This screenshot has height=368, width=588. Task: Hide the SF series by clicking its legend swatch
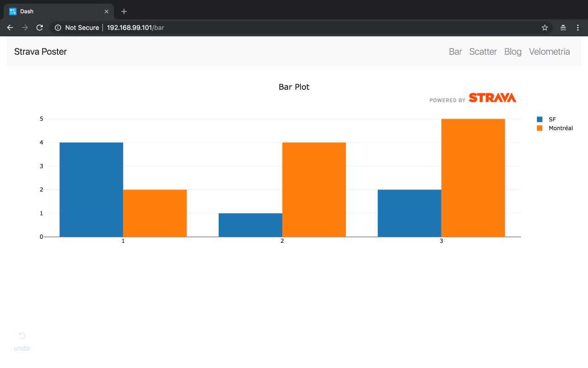540,119
